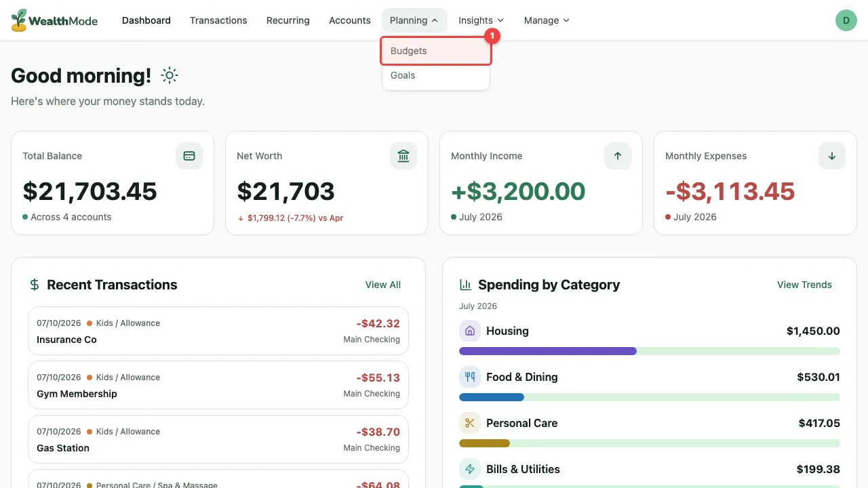Click the WealthMode logo icon
The height and width of the screenshot is (488, 868).
click(19, 20)
